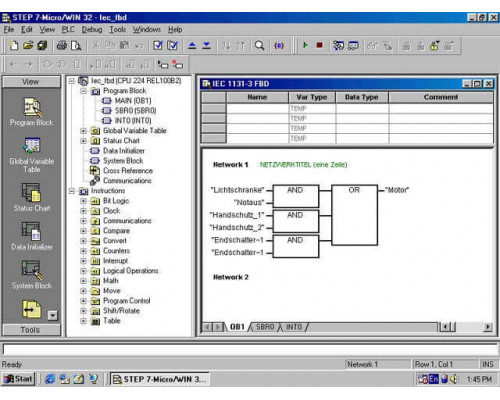Viewport: 500px width, 400px height.
Task: Click the View button above navigation bar
Action: (x=31, y=82)
